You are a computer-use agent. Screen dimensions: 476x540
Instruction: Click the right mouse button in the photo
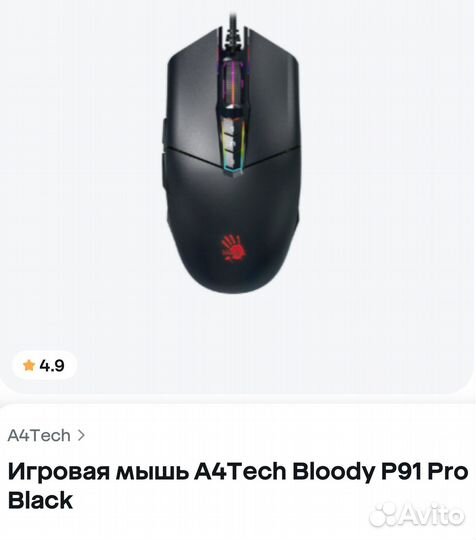click(x=272, y=103)
